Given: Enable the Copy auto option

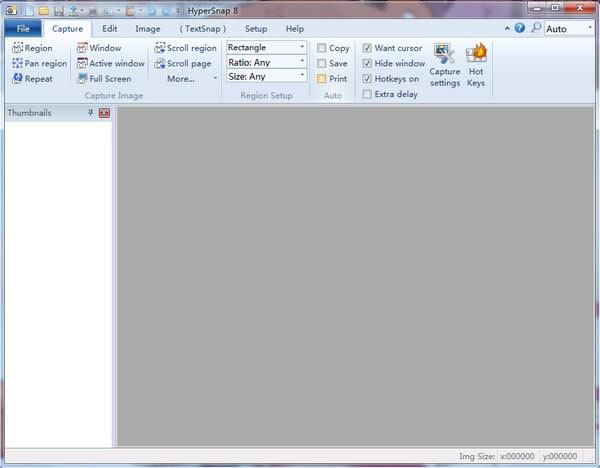Looking at the screenshot, I should click(333, 48).
